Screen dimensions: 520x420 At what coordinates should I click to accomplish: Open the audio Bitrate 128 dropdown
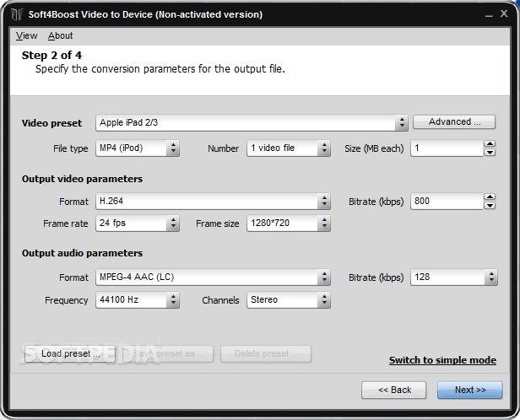[454, 277]
